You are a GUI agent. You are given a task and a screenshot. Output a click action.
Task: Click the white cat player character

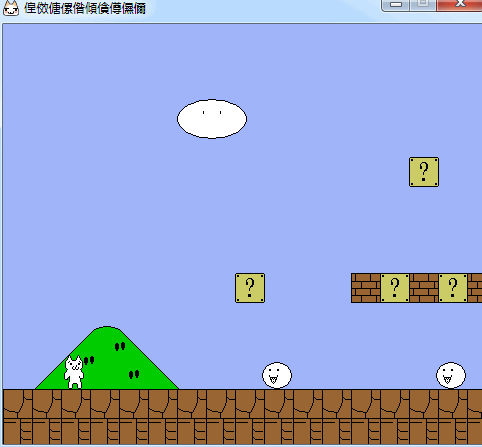coord(74,372)
